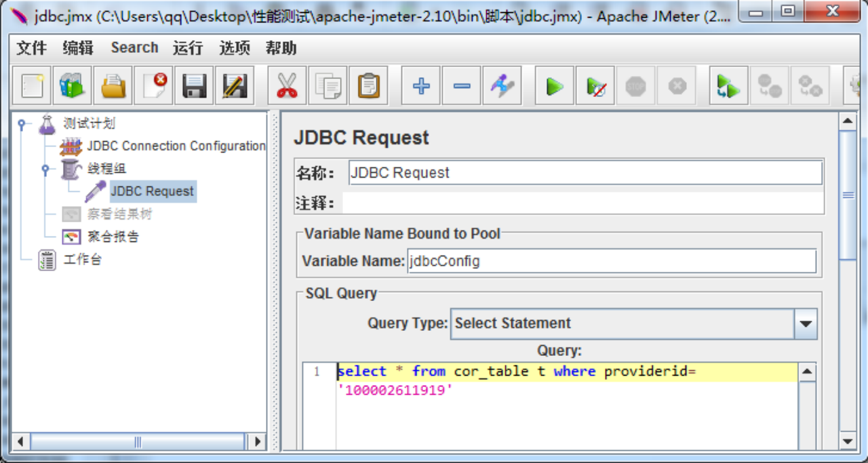Screen dimensions: 868x463
Task: Click Remote start all icon
Action: point(729,86)
